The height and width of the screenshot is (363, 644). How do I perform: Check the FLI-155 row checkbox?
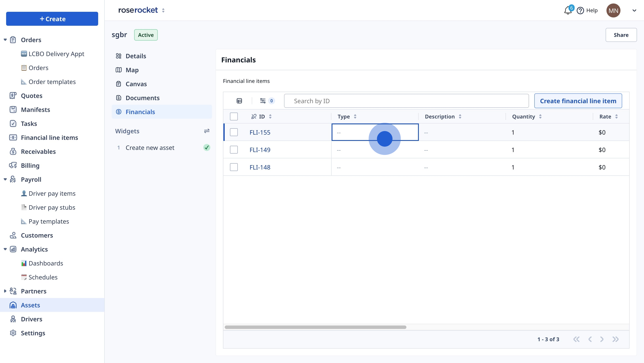[x=234, y=132]
